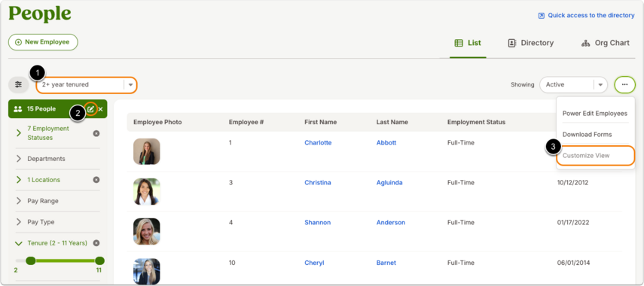Click the filter sliders icon button
Image resolution: width=644 pixels, height=286 pixels.
[x=19, y=84]
